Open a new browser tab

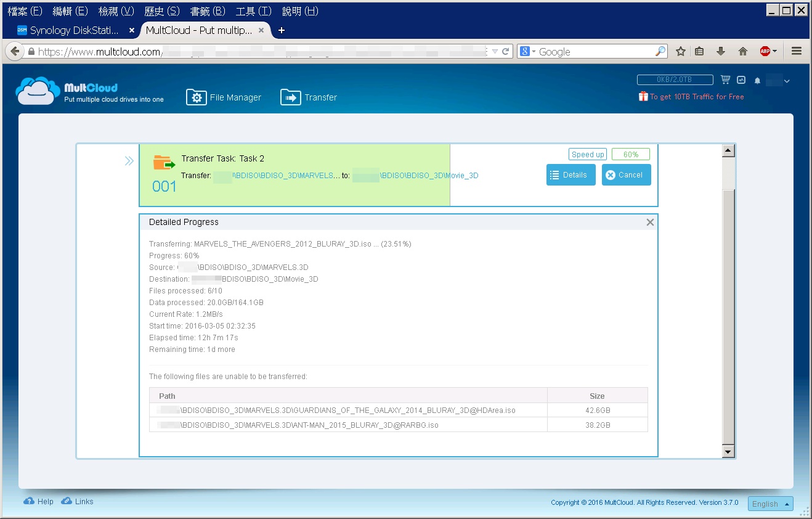click(x=282, y=30)
